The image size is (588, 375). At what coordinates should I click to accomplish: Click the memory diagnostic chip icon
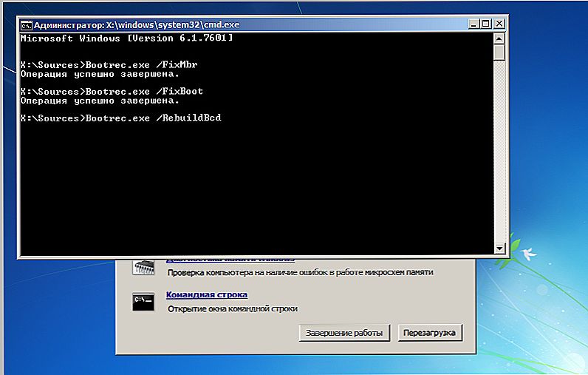143,267
